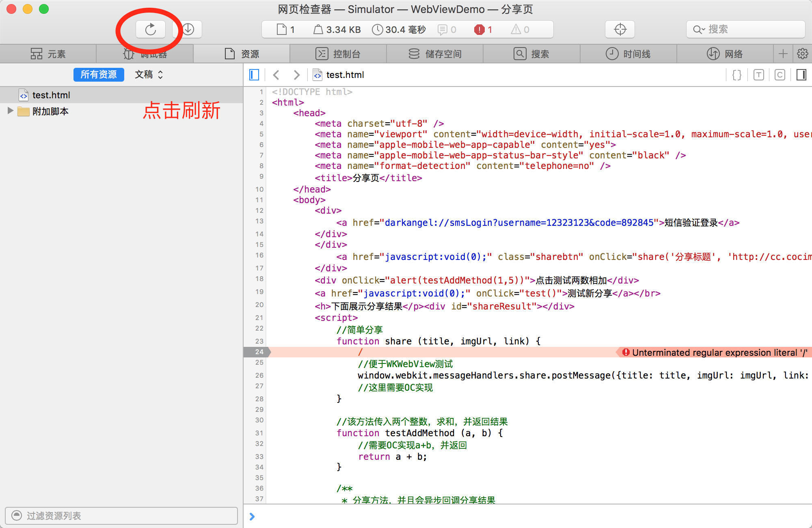Go back with the left arrow
This screenshot has width=812, height=528.
click(x=276, y=75)
